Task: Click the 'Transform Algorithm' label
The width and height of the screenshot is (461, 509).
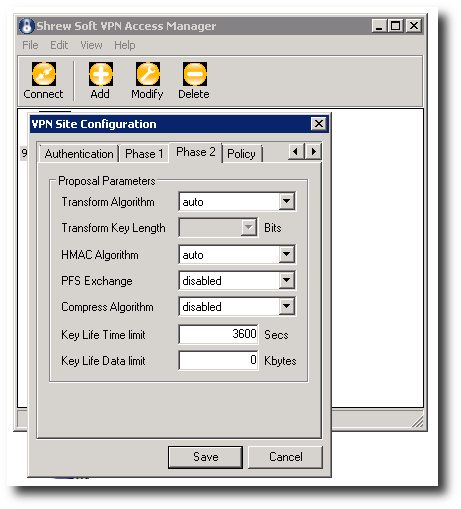Action: point(108,202)
